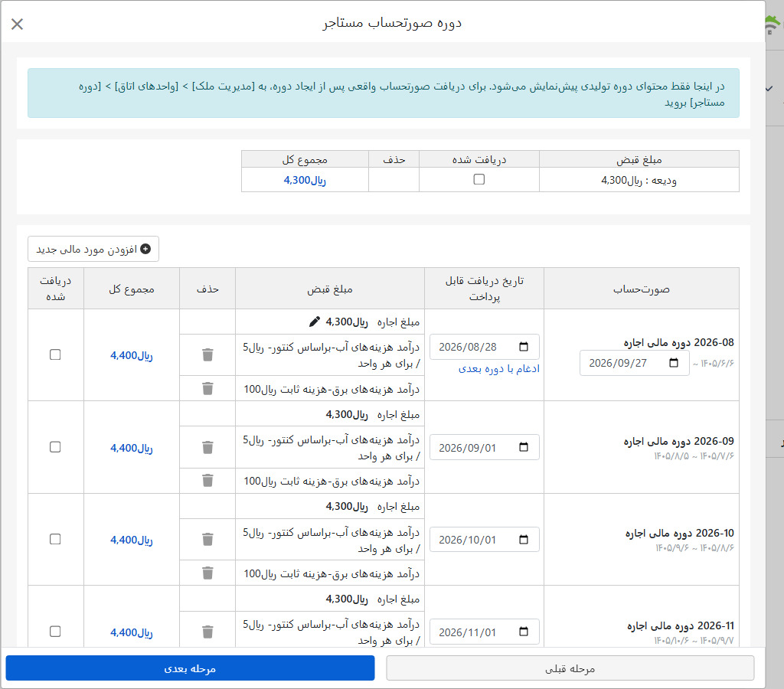Mark the 2026-11 period as received
The width and height of the screenshot is (784, 689).
click(55, 631)
